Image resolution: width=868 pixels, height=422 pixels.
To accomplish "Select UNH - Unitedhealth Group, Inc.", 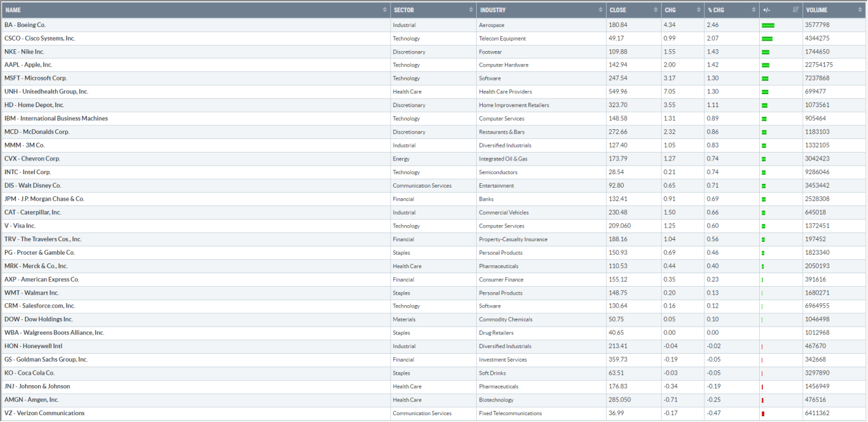I will [x=46, y=92].
